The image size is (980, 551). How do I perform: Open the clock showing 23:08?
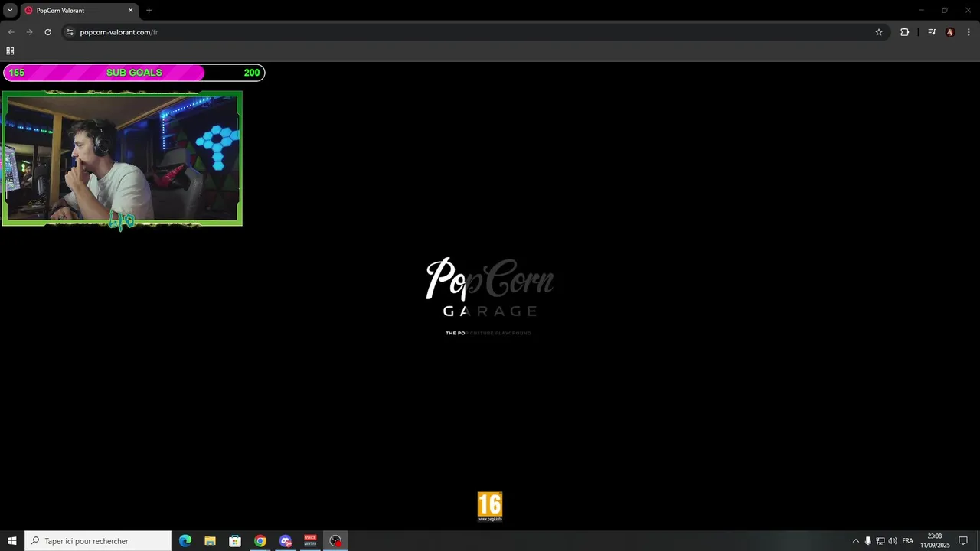click(x=935, y=541)
